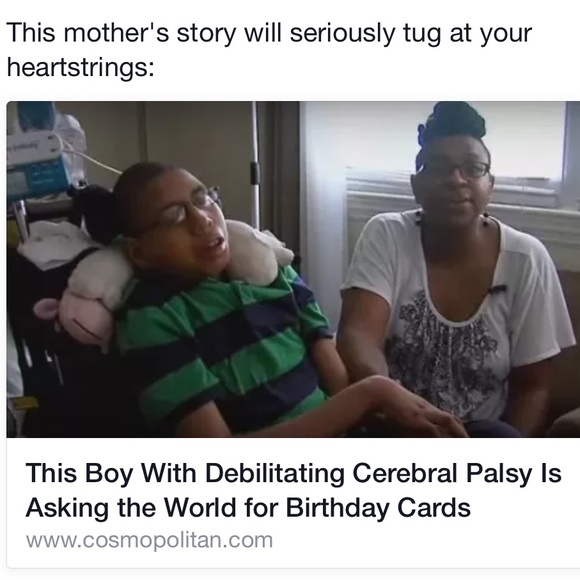Screen dimensions: 580x580
Task: Click the woman's glasses in the photo
Action: coord(456,171)
